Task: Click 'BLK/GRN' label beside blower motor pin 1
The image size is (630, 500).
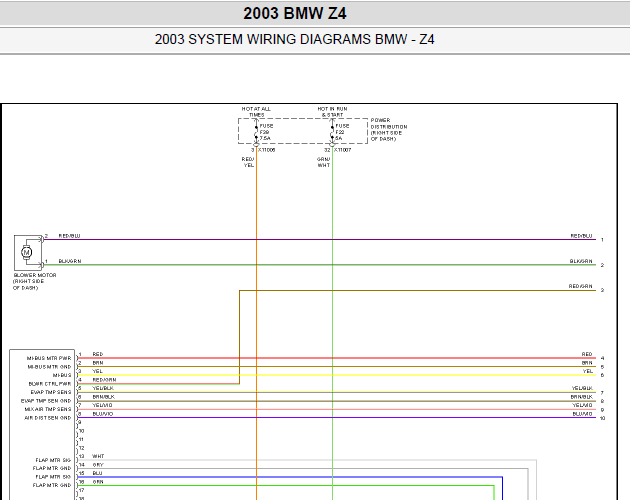Action: click(x=70, y=261)
